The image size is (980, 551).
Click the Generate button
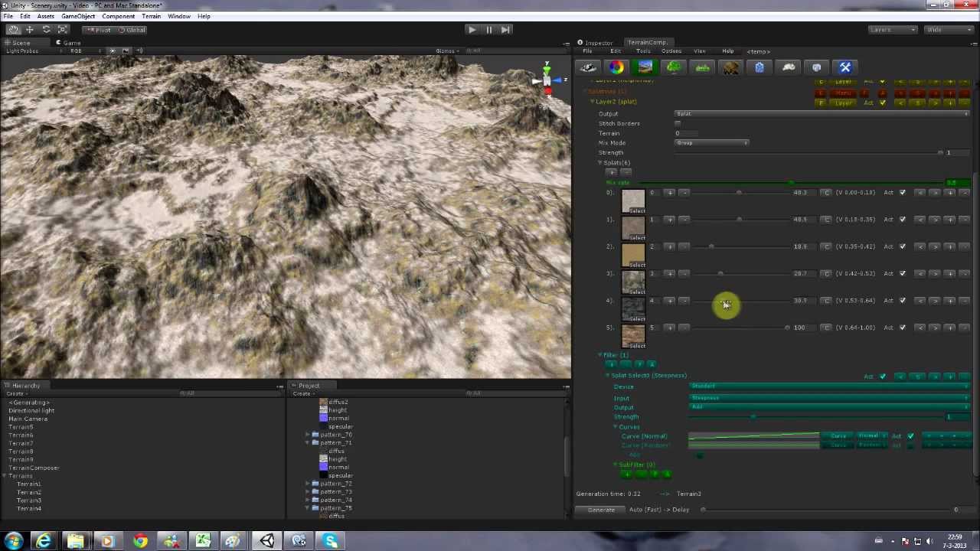coord(601,510)
